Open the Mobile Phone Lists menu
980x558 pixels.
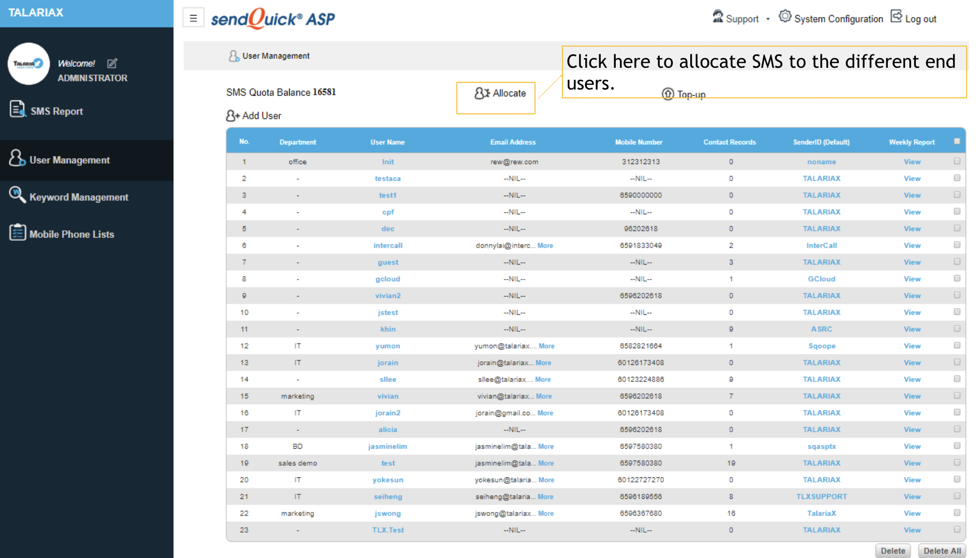(71, 234)
